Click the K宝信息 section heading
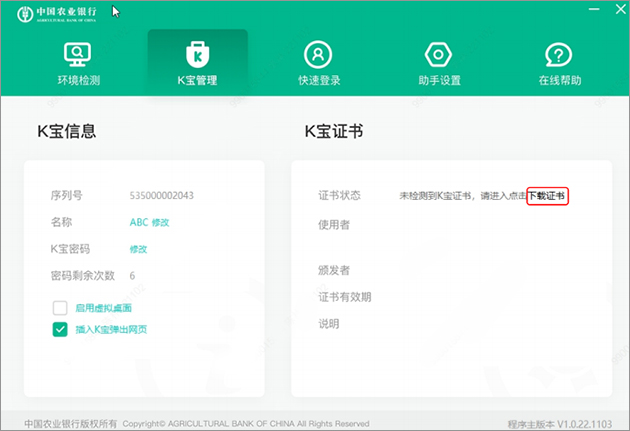 coord(67,131)
